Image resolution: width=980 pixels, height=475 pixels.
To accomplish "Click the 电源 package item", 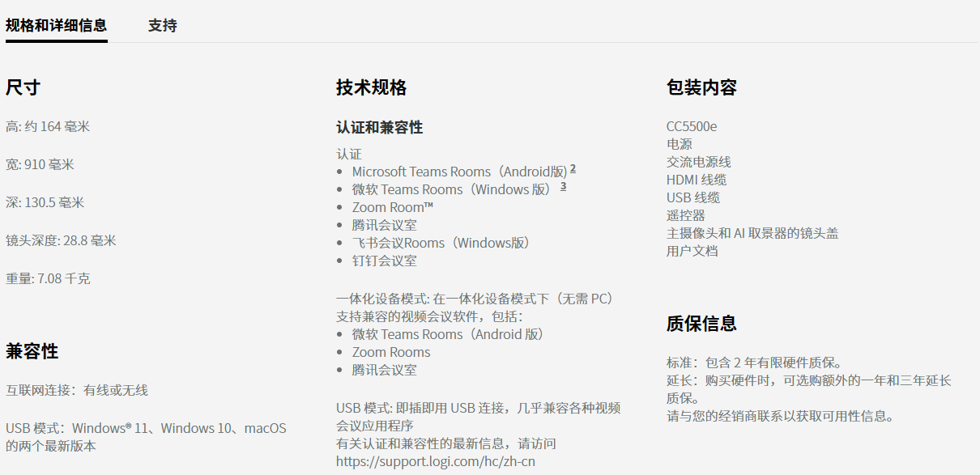I will (x=680, y=144).
